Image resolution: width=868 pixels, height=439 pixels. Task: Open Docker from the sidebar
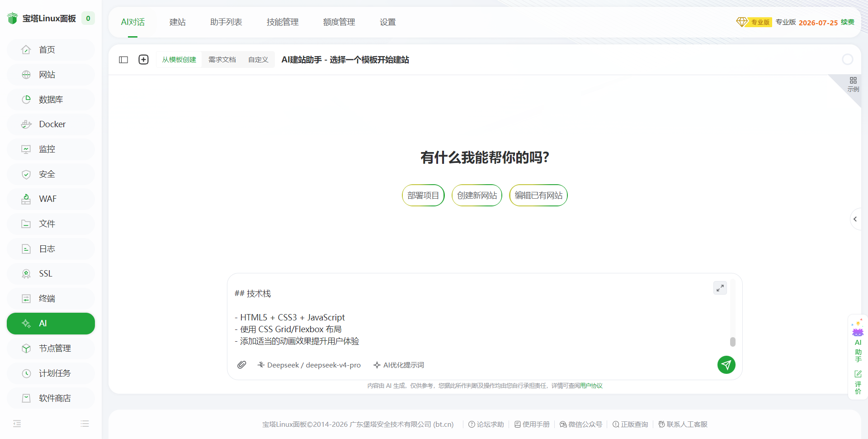click(x=51, y=124)
